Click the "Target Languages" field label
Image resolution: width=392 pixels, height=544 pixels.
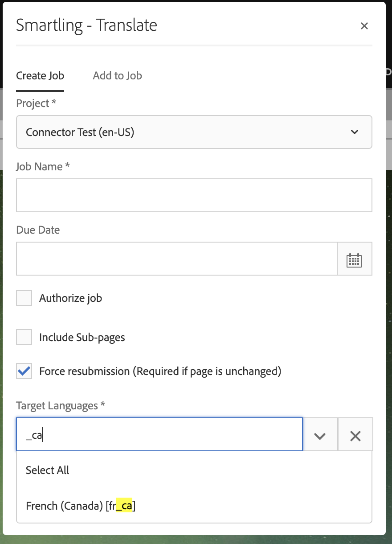tap(57, 406)
